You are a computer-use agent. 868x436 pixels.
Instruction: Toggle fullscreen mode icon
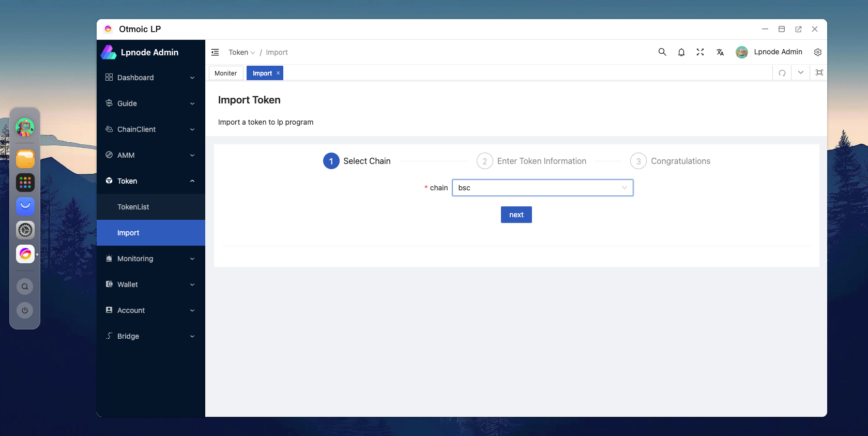(700, 52)
